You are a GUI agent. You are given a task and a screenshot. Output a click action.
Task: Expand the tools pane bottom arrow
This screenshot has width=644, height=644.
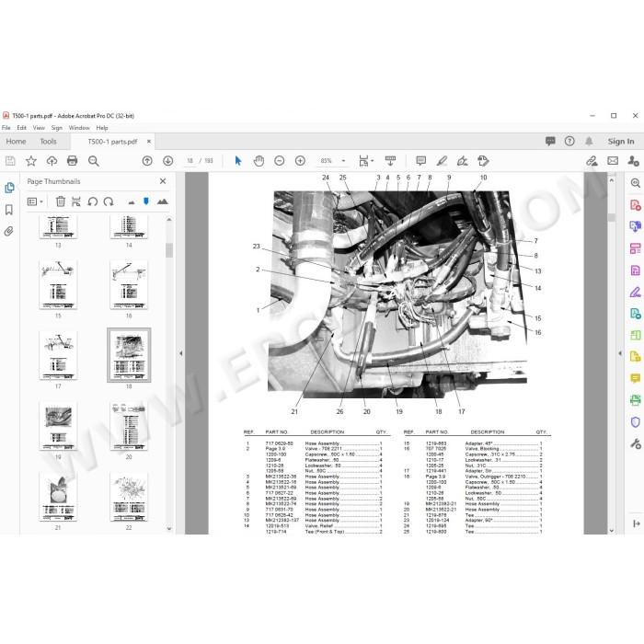pos(637,523)
